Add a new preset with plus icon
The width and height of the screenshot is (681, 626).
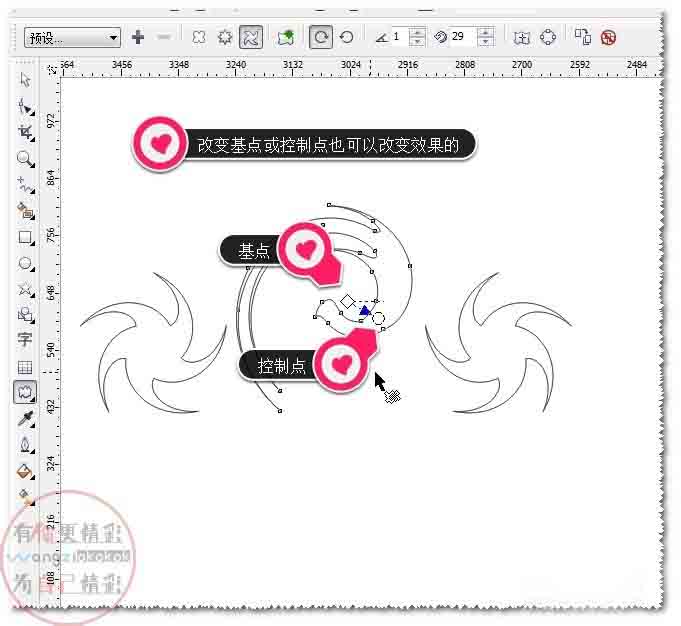[138, 37]
